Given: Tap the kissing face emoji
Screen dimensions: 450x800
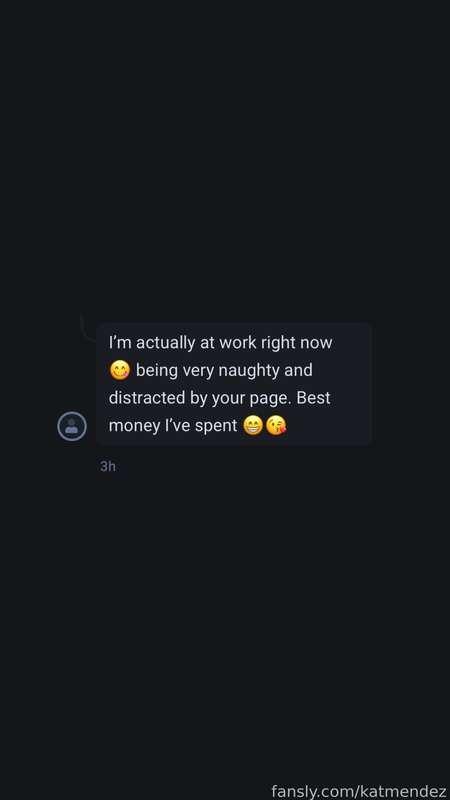Looking at the screenshot, I should (276, 426).
